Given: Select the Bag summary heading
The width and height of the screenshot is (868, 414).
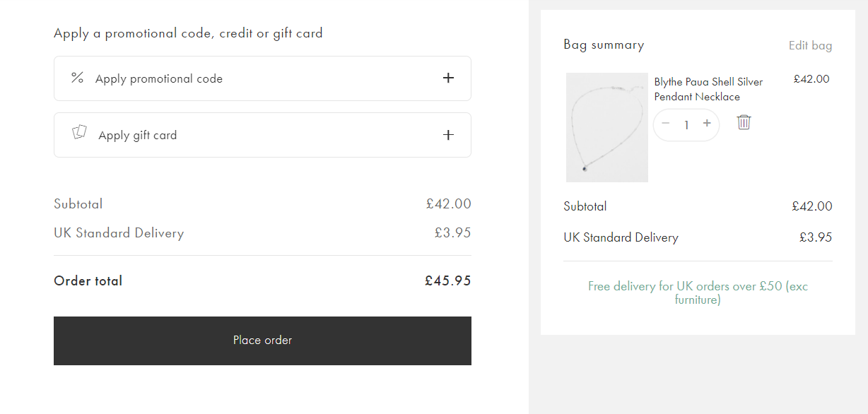Looking at the screenshot, I should [604, 45].
